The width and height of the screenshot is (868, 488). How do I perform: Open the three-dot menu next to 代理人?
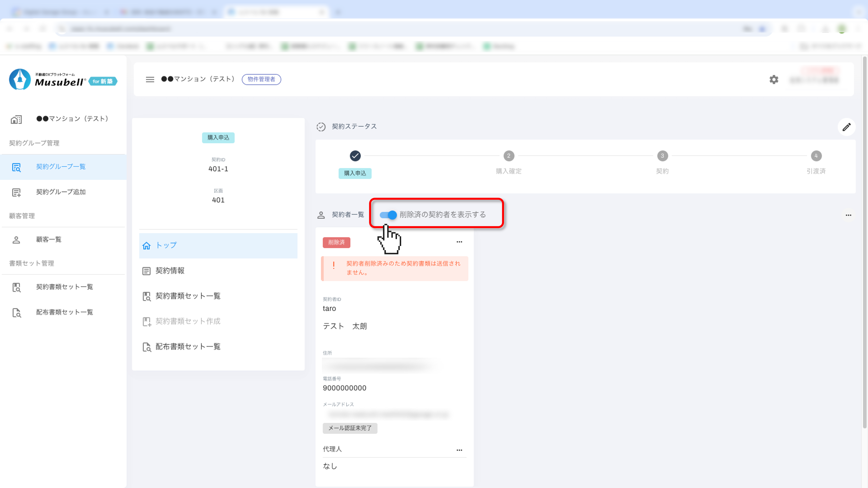[459, 450]
